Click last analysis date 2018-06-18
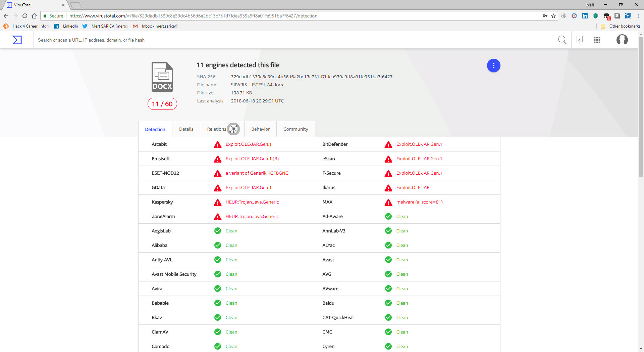 257,101
